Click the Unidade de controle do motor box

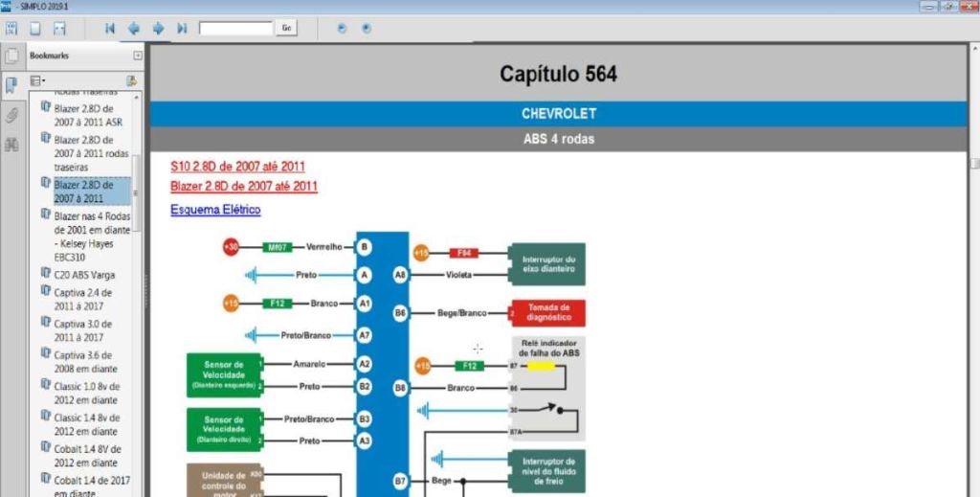(x=224, y=480)
